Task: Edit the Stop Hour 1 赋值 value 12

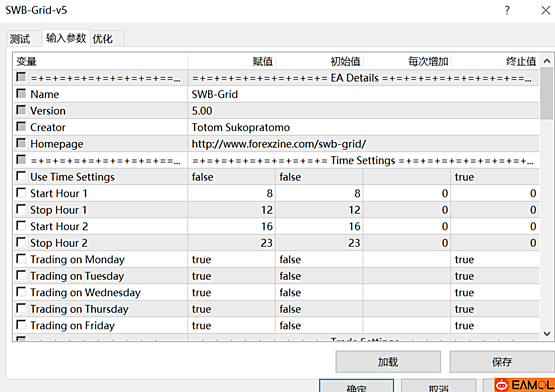Action: (x=232, y=210)
